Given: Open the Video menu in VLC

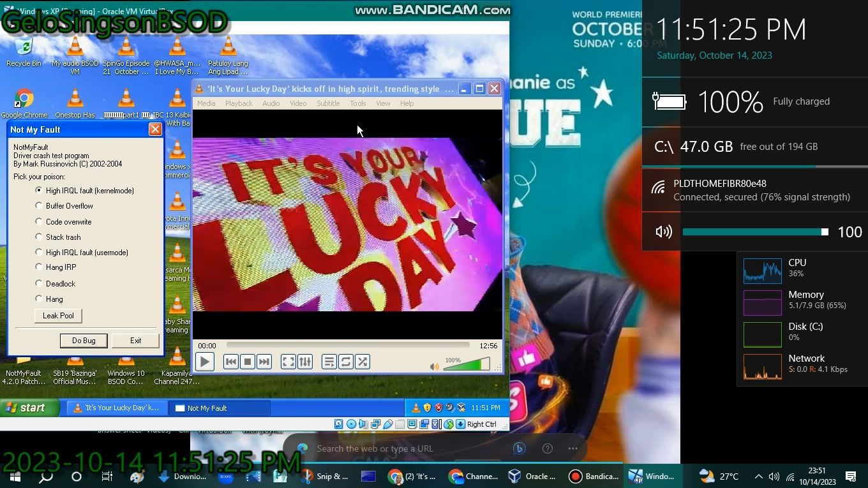Looking at the screenshot, I should coord(298,103).
